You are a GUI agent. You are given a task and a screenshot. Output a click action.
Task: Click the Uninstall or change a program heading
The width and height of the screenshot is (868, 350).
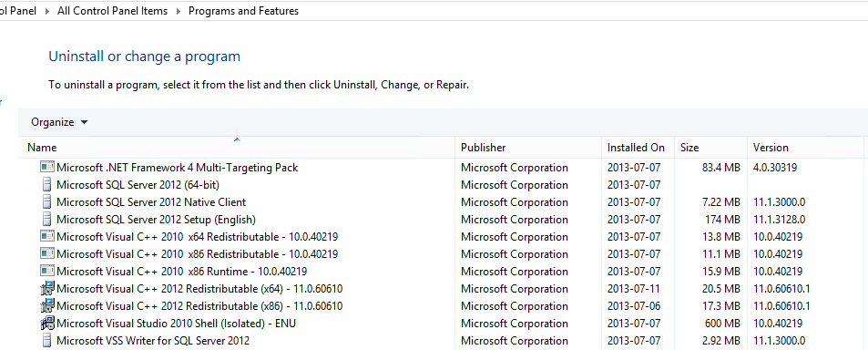click(145, 57)
